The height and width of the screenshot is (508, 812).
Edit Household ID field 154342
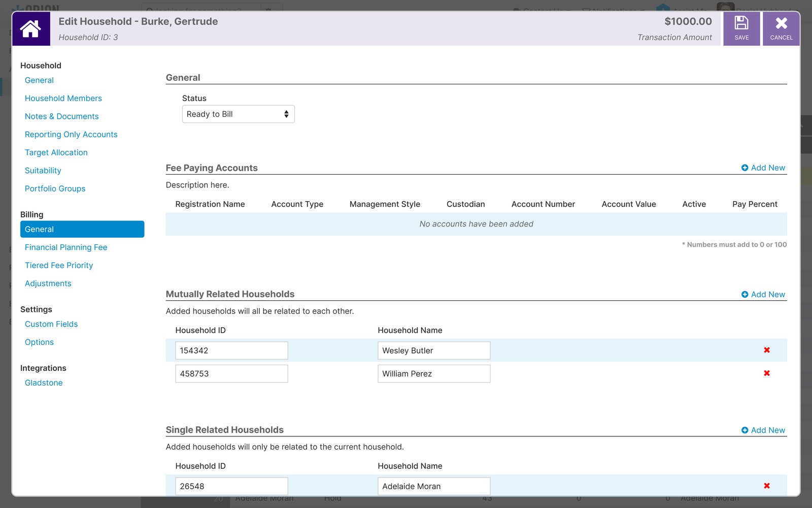click(231, 351)
